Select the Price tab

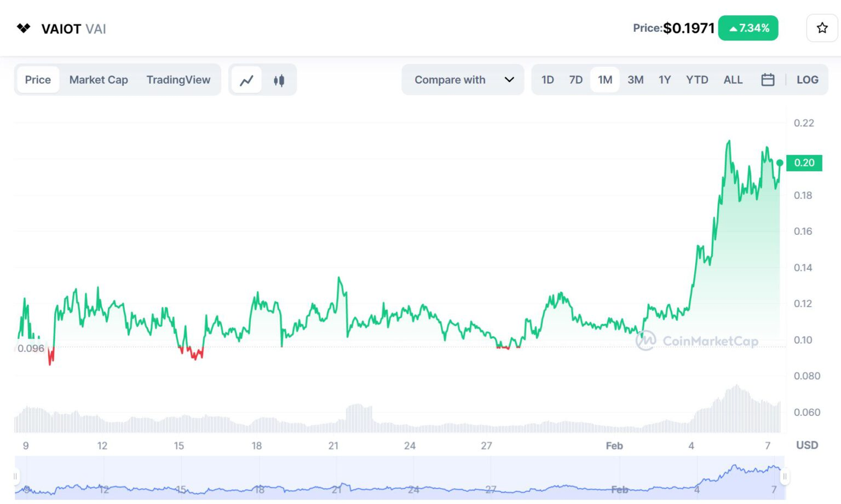coord(38,80)
